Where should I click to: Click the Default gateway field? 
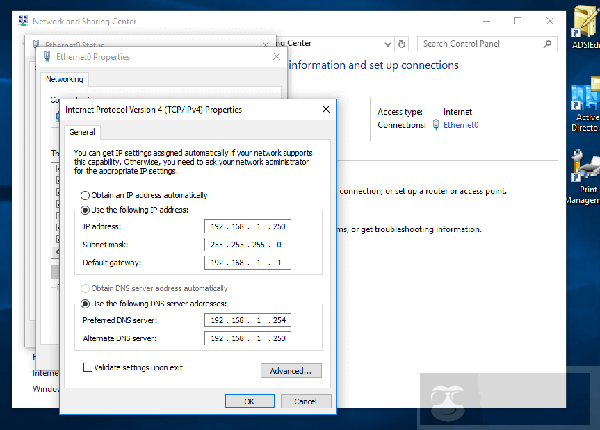click(x=247, y=263)
